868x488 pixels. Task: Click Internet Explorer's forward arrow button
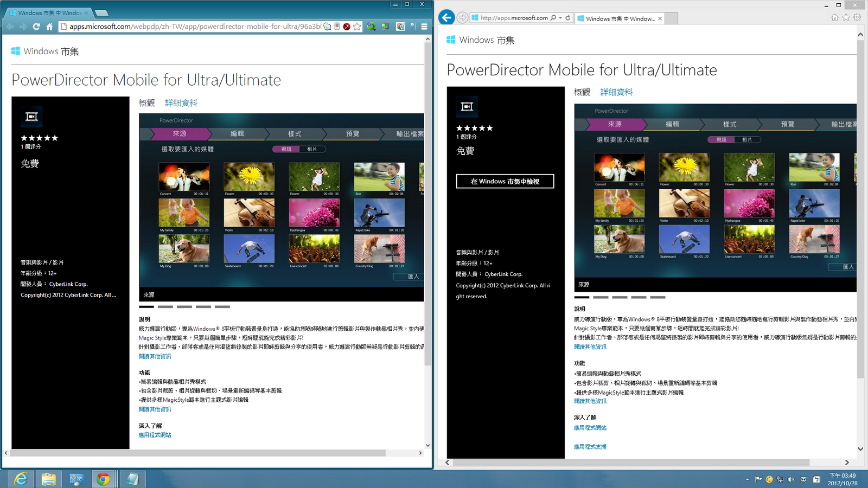(462, 18)
